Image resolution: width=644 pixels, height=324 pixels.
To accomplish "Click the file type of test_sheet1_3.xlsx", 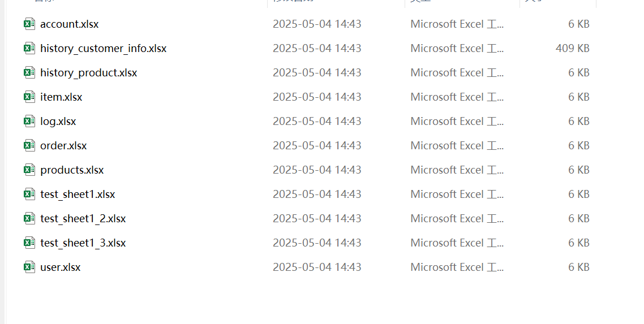I will [x=457, y=243].
